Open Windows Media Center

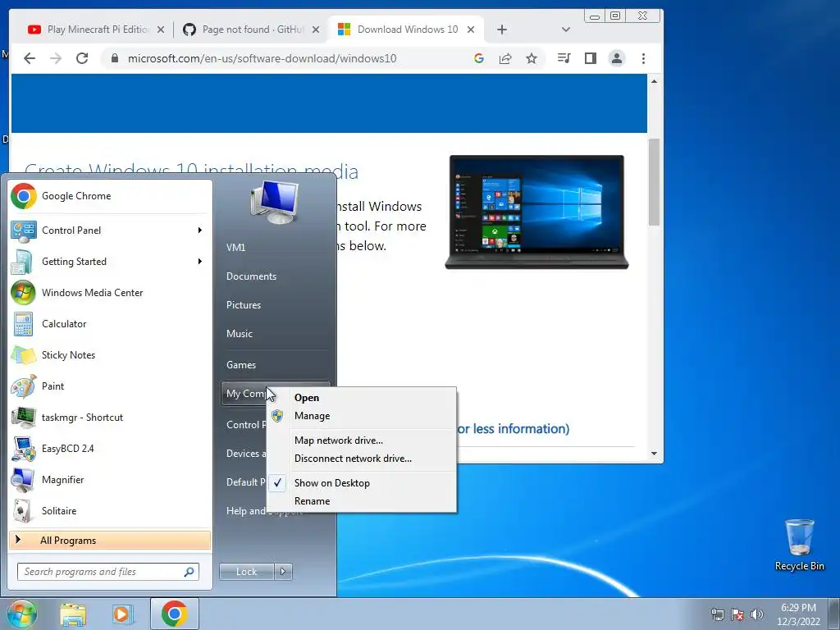[x=110, y=293]
